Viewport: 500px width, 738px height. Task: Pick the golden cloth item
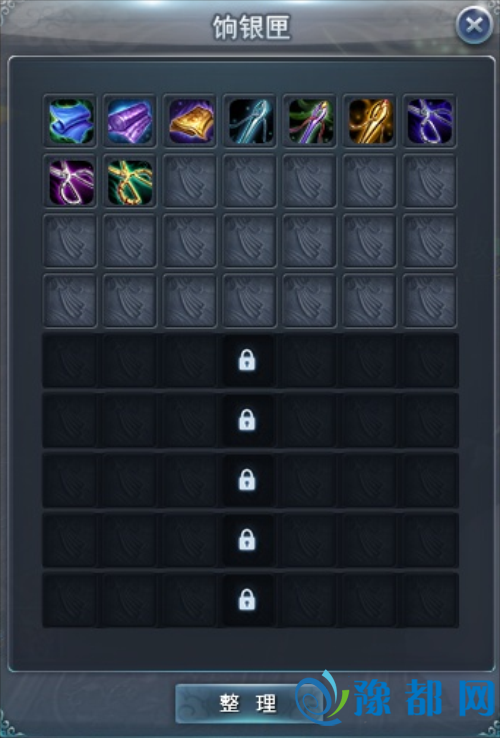[190, 121]
